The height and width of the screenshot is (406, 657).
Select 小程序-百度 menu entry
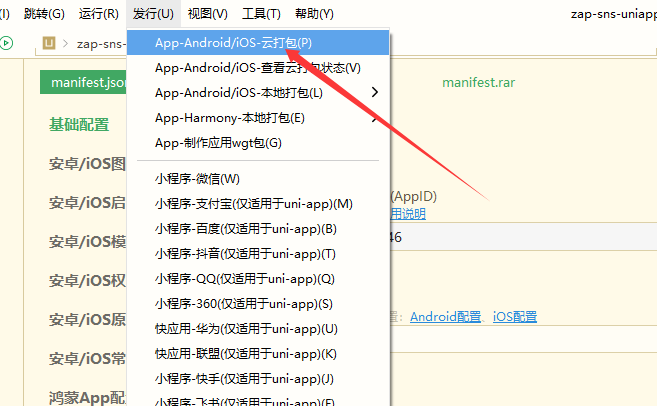(x=258, y=229)
